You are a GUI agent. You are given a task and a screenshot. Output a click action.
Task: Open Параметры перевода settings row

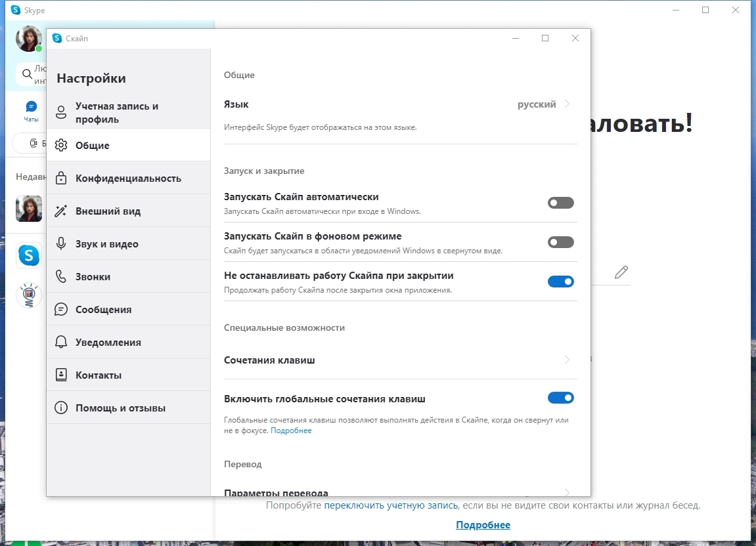pyautogui.click(x=400, y=492)
